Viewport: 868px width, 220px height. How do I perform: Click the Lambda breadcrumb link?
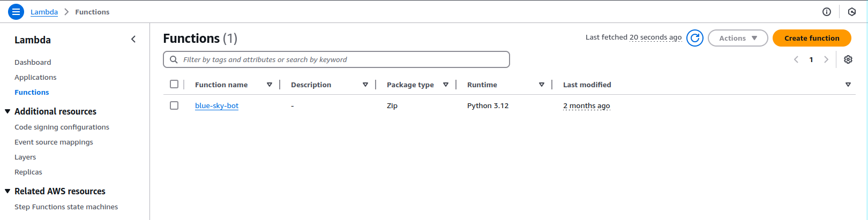44,12
